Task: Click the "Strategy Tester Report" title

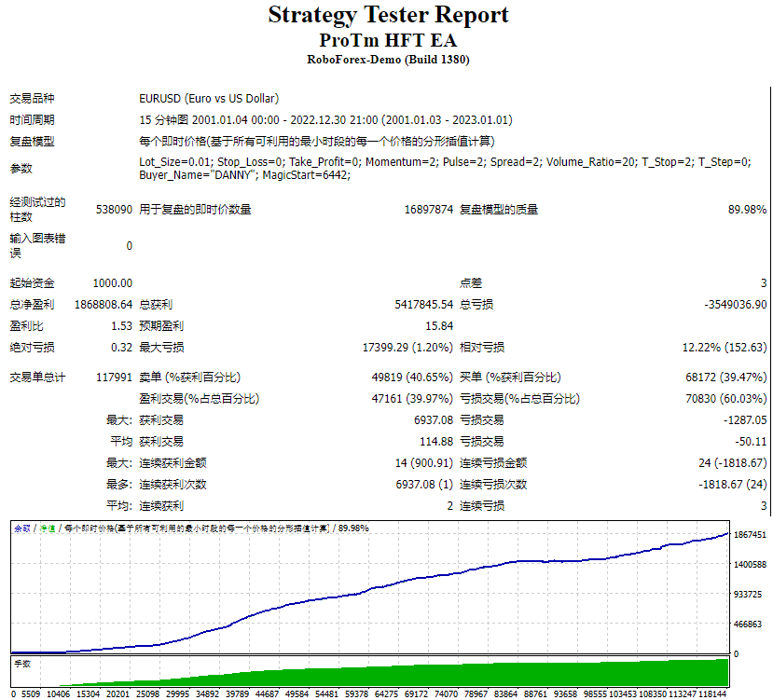Action: (x=386, y=16)
